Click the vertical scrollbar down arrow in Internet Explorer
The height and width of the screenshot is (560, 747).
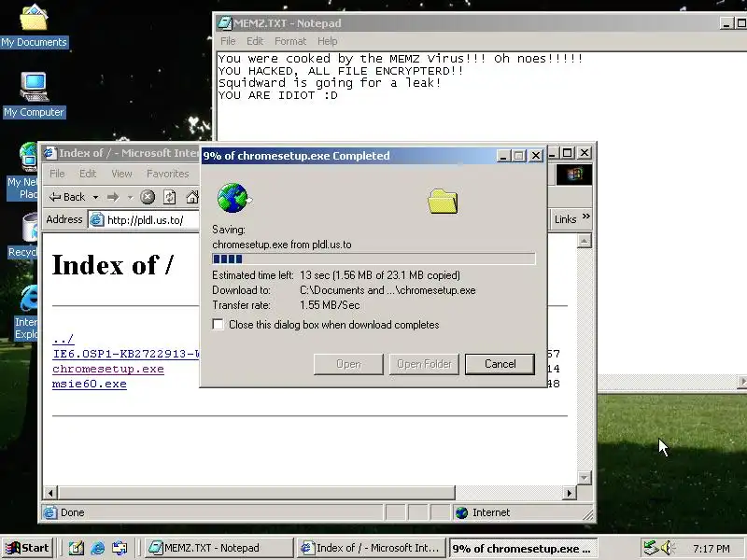585,477
